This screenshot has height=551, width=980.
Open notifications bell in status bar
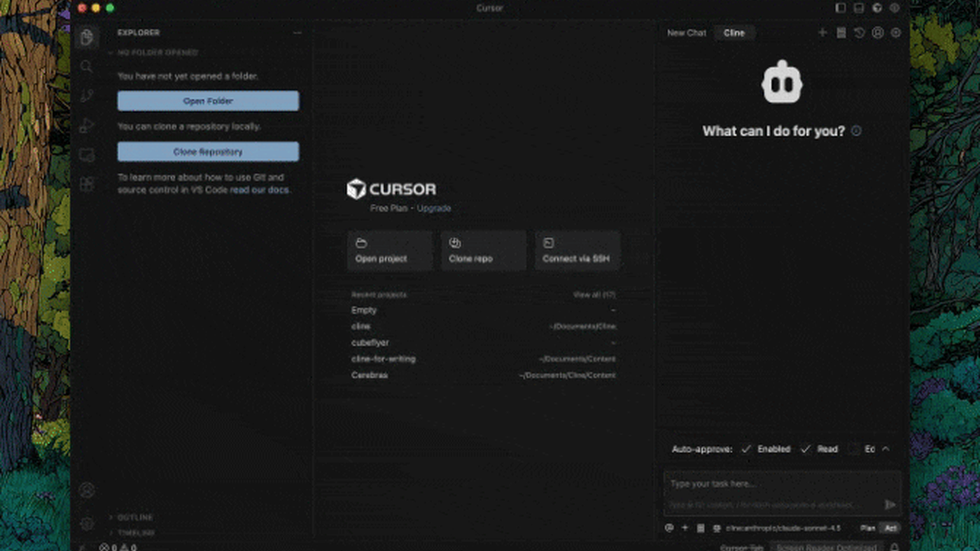point(895,547)
